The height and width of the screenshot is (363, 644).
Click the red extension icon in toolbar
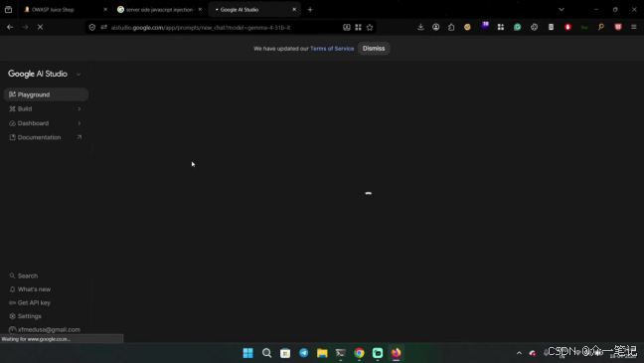567,27
